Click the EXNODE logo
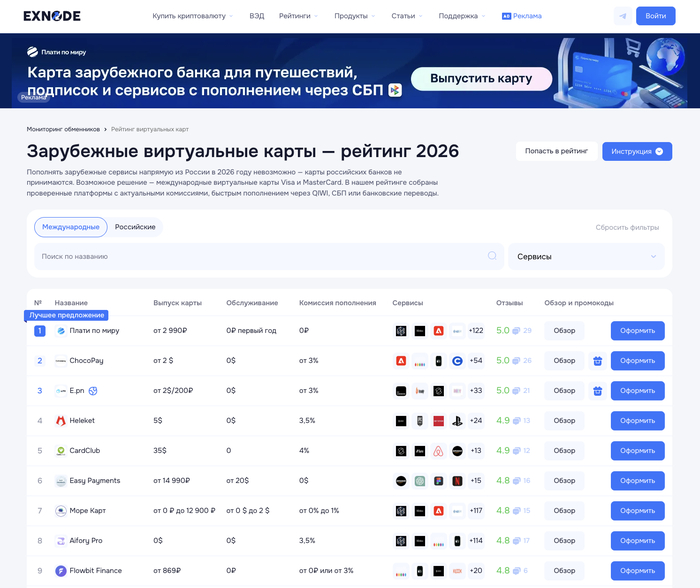Viewport: 700px width, 588px height. (x=52, y=16)
